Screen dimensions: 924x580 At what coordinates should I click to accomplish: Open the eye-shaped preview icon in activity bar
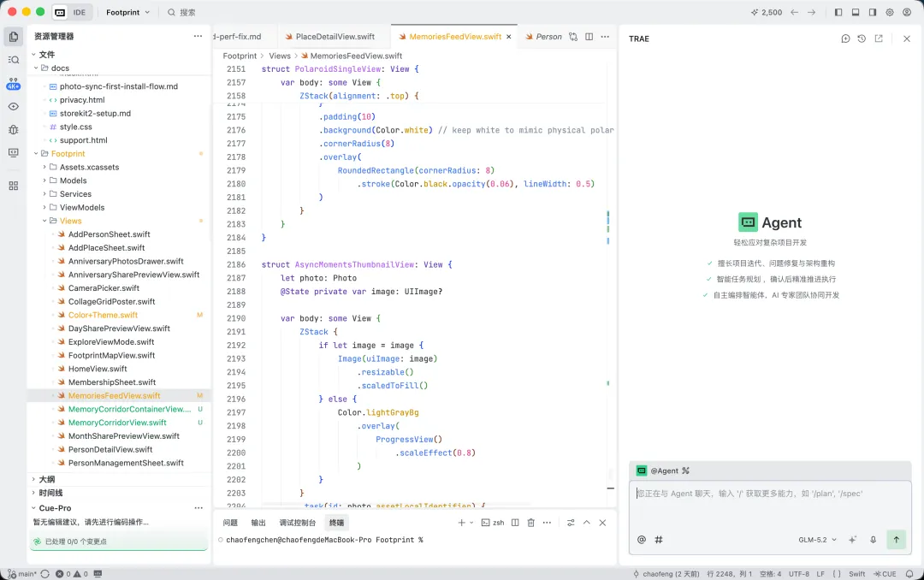pyautogui.click(x=14, y=107)
